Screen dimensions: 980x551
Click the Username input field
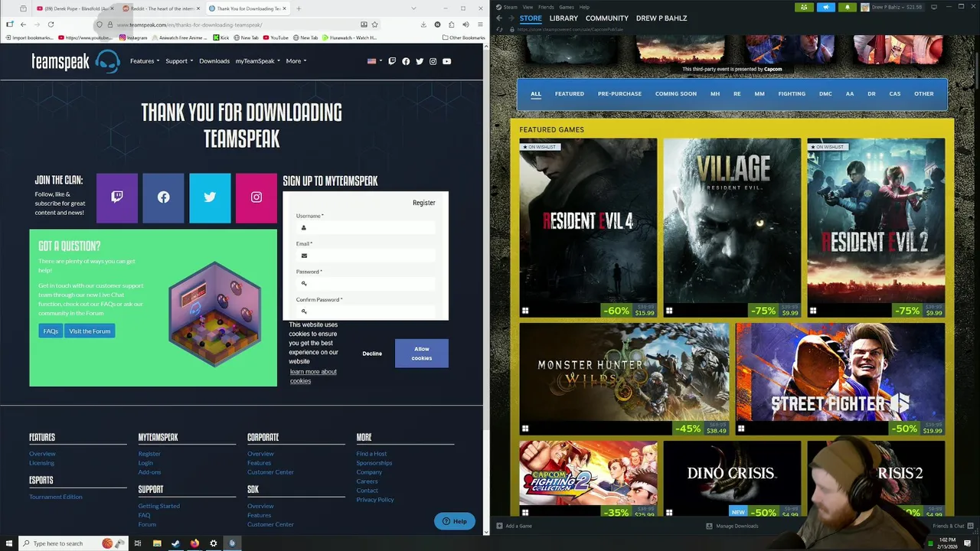tap(366, 227)
